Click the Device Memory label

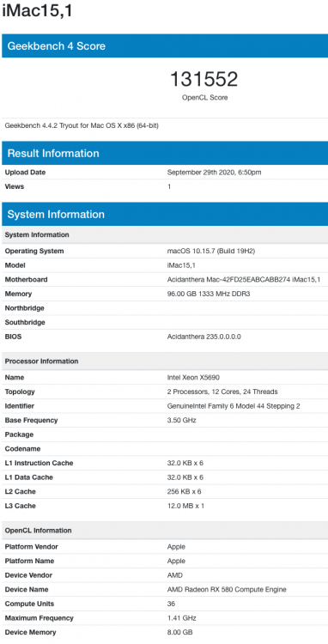[30, 632]
